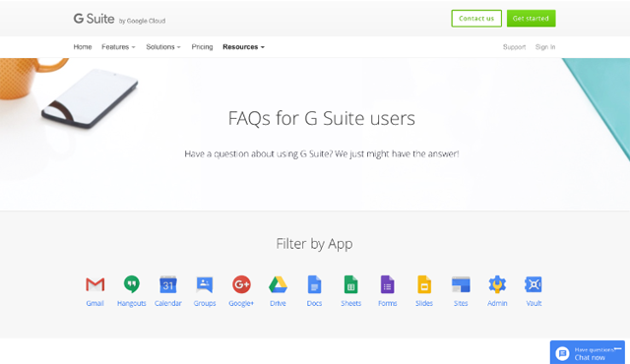Click the G Suite logo
The height and width of the screenshot is (364, 630).
click(119, 19)
